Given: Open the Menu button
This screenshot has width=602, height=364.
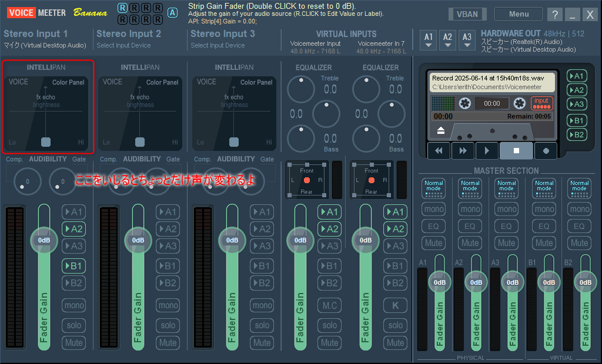Looking at the screenshot, I should (x=519, y=14).
